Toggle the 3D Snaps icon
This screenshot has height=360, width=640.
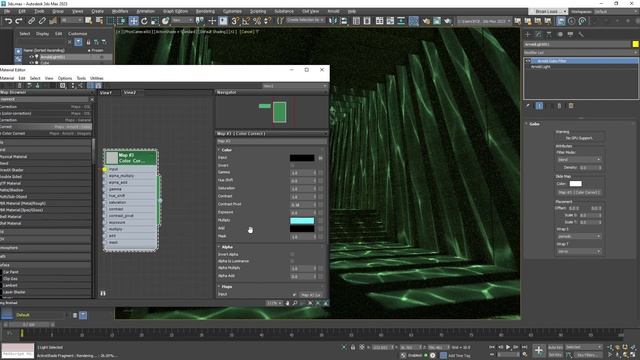point(235,21)
